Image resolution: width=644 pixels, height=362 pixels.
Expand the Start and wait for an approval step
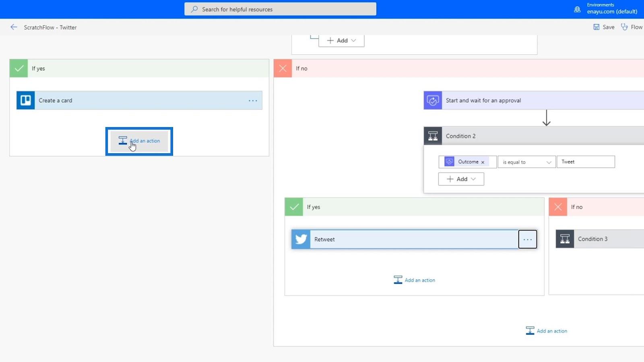pos(534,100)
